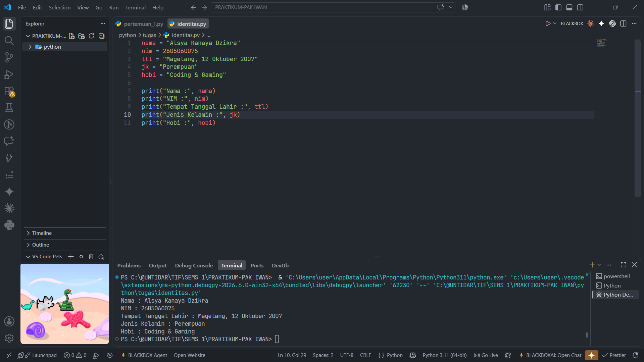Image resolution: width=644 pixels, height=362 pixels.
Task: Click Open Website in status bar
Action: coord(189,355)
